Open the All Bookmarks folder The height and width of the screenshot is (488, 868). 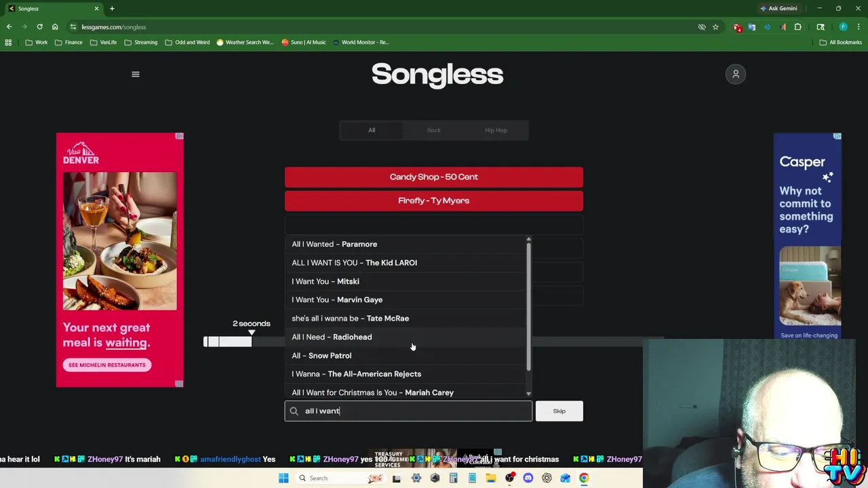coord(840,42)
